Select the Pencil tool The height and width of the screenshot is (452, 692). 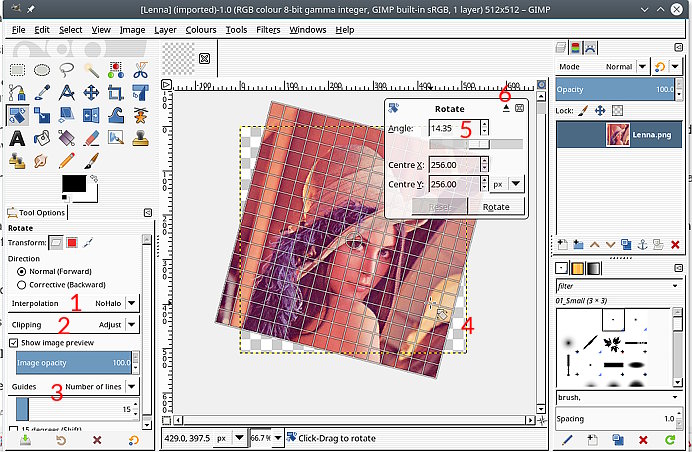coord(67,159)
